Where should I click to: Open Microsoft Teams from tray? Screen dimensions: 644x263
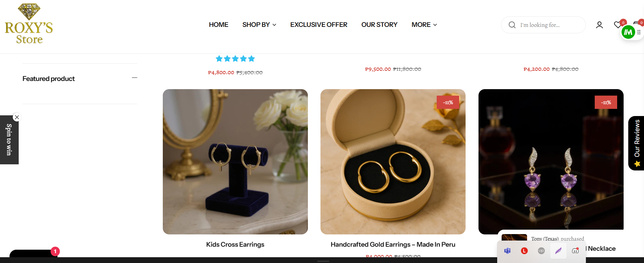pos(507,251)
